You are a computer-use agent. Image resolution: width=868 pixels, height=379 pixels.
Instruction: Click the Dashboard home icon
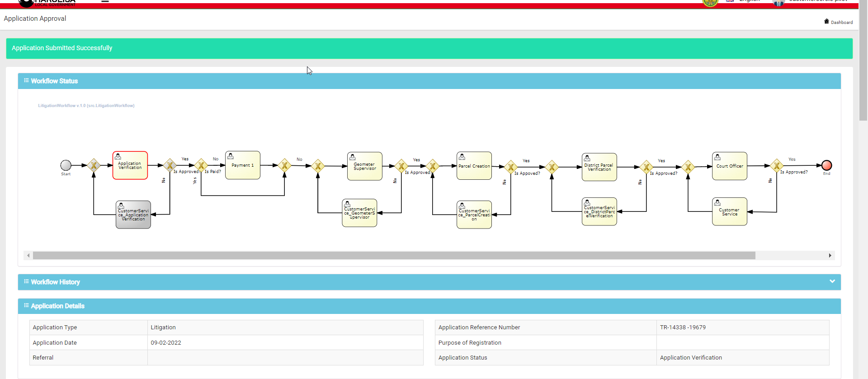click(x=826, y=21)
